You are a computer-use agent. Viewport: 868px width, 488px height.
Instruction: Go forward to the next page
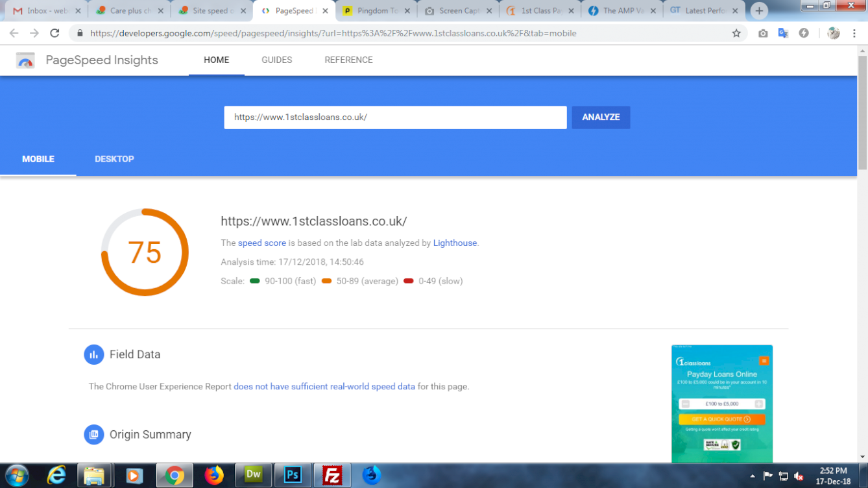coord(34,33)
